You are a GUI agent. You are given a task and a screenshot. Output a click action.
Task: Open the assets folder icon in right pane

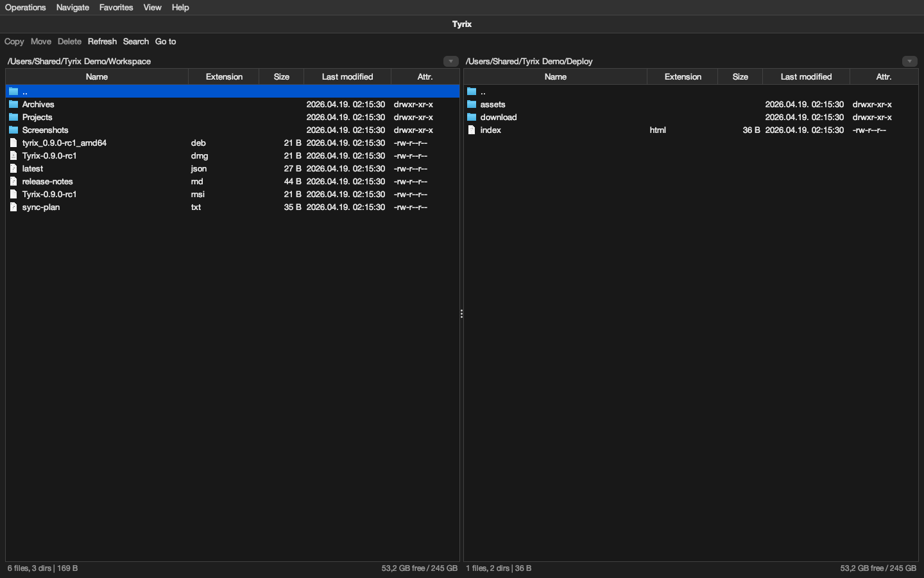[472, 104]
